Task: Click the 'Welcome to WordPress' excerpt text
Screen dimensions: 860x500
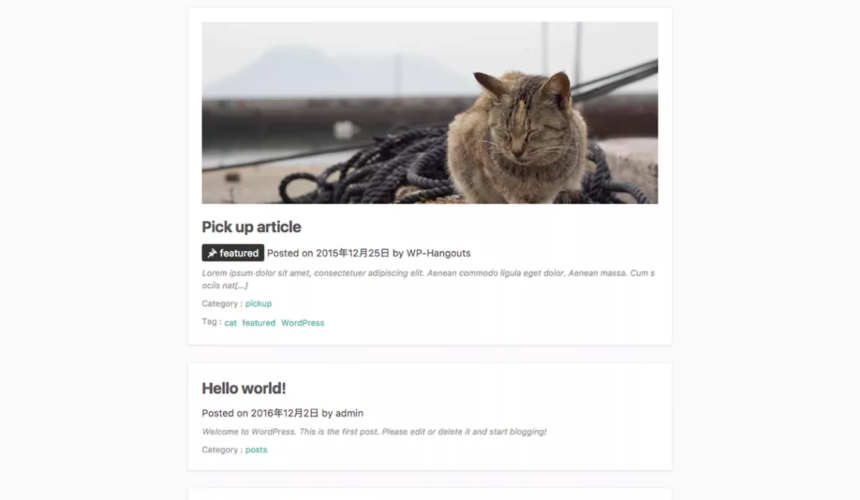Action: click(x=374, y=432)
